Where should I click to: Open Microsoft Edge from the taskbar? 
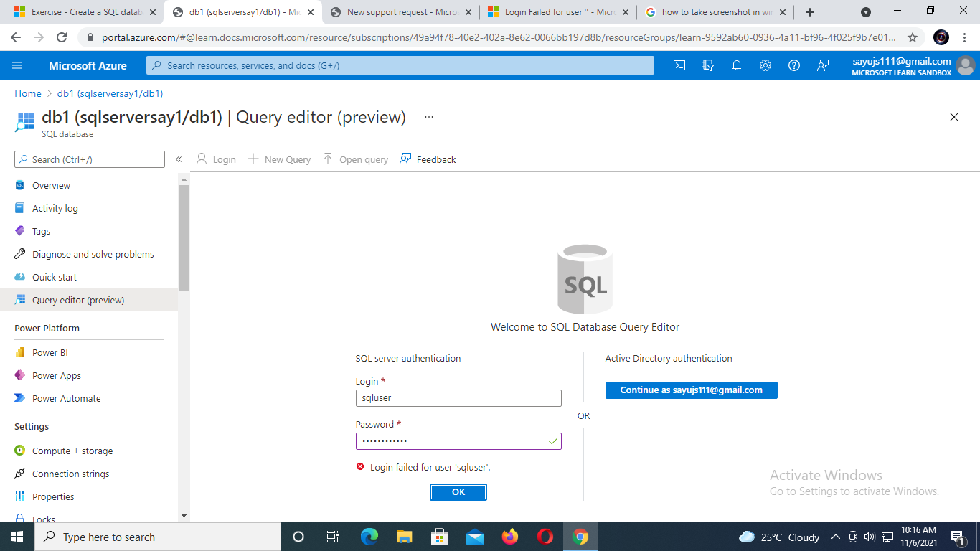coord(369,537)
